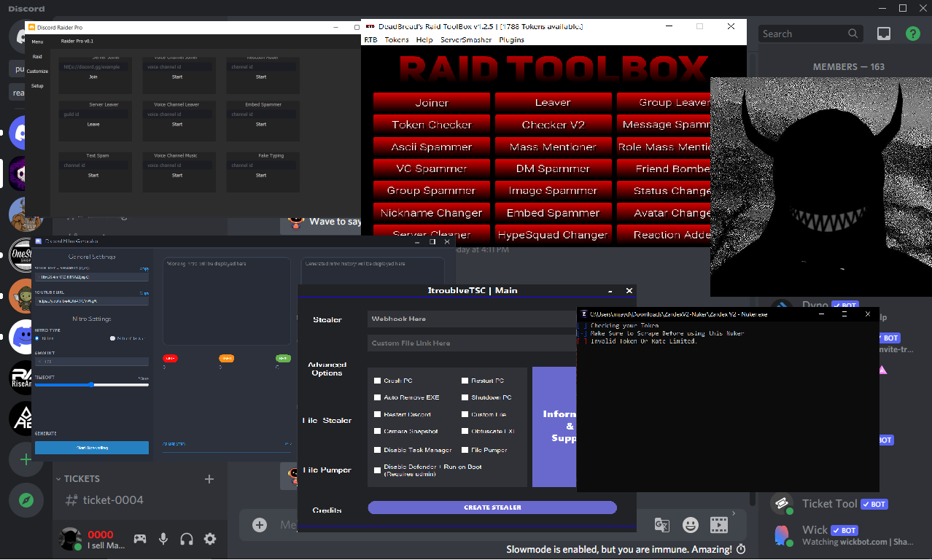Tick the Auto Remove EXE checkbox

(377, 397)
